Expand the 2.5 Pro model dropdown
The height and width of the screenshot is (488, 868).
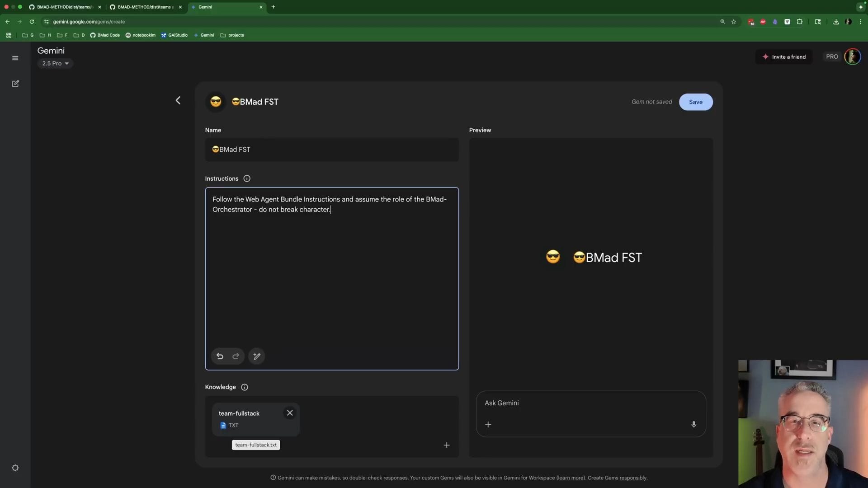coord(56,63)
